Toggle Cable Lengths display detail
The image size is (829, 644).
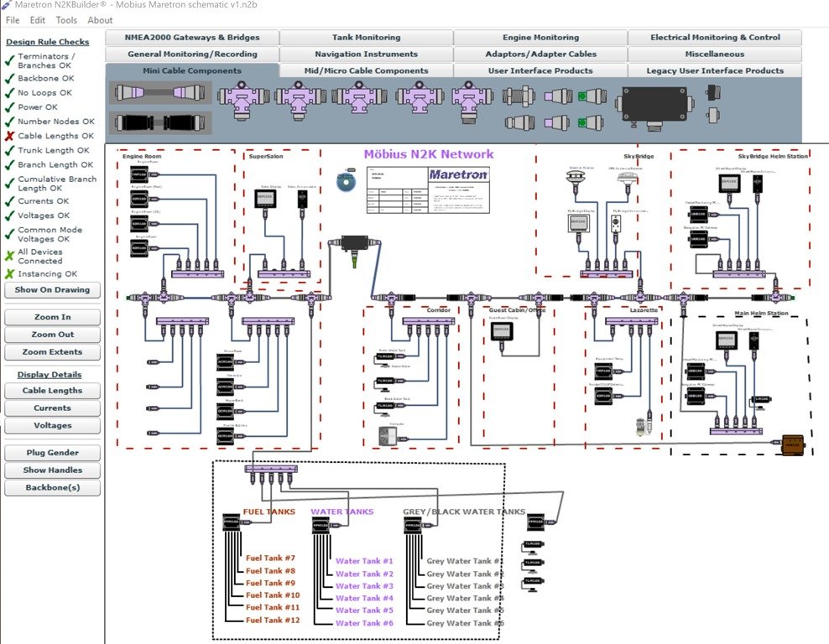(x=52, y=391)
